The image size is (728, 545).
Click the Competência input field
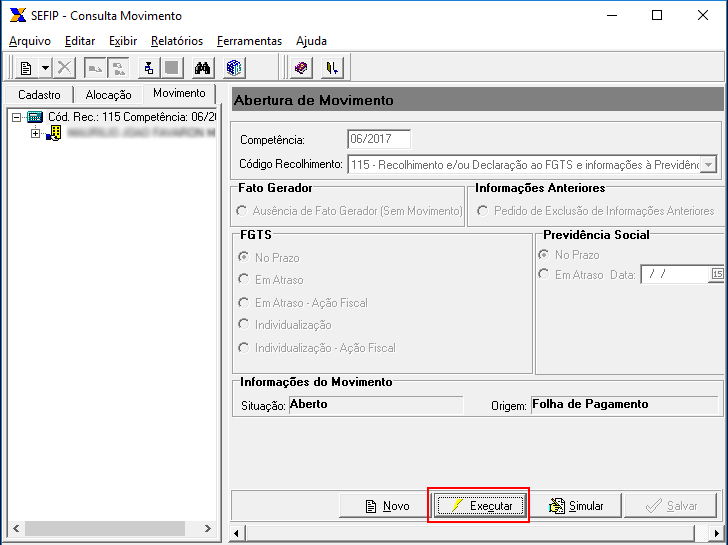click(378, 139)
